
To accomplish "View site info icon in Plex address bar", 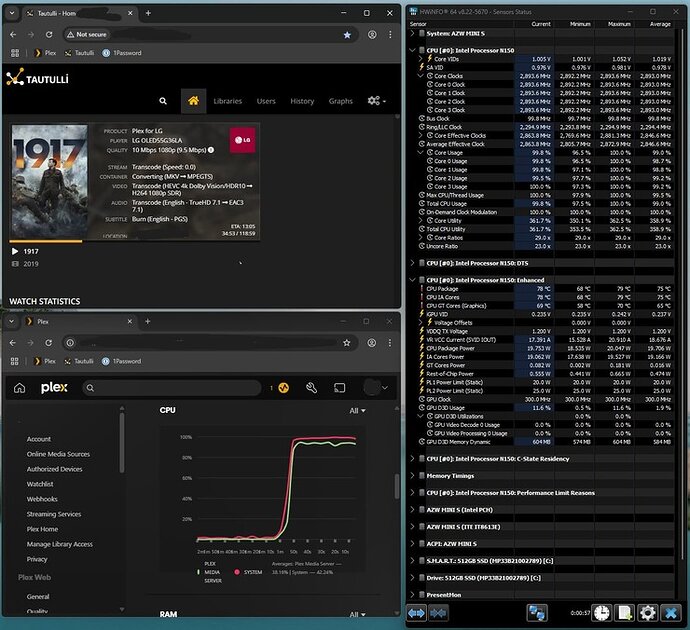I will [x=70, y=343].
